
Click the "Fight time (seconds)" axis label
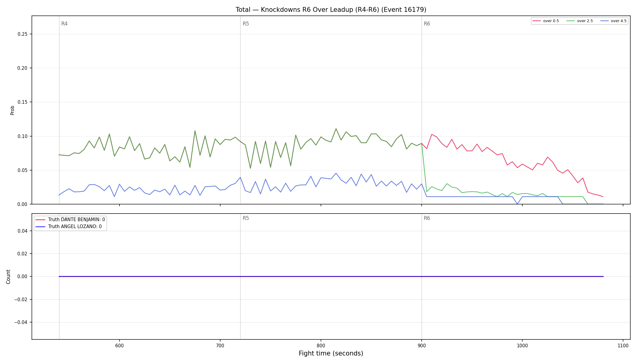pos(331,353)
